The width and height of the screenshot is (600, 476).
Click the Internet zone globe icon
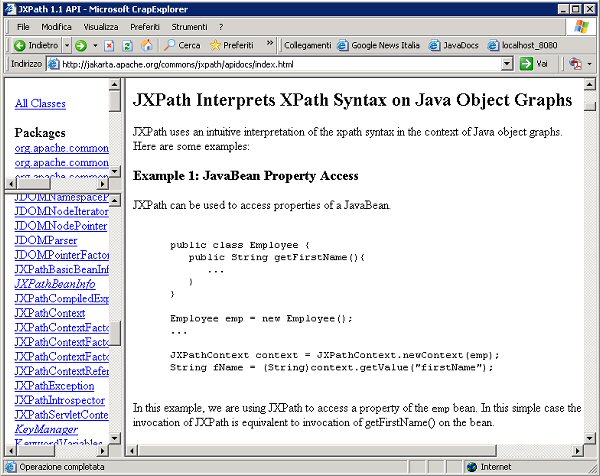(x=472, y=467)
